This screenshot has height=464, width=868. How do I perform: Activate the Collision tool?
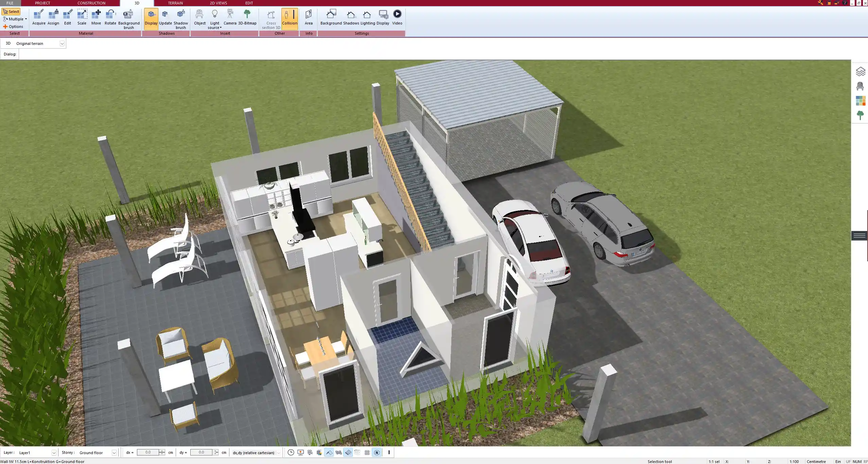(x=289, y=18)
